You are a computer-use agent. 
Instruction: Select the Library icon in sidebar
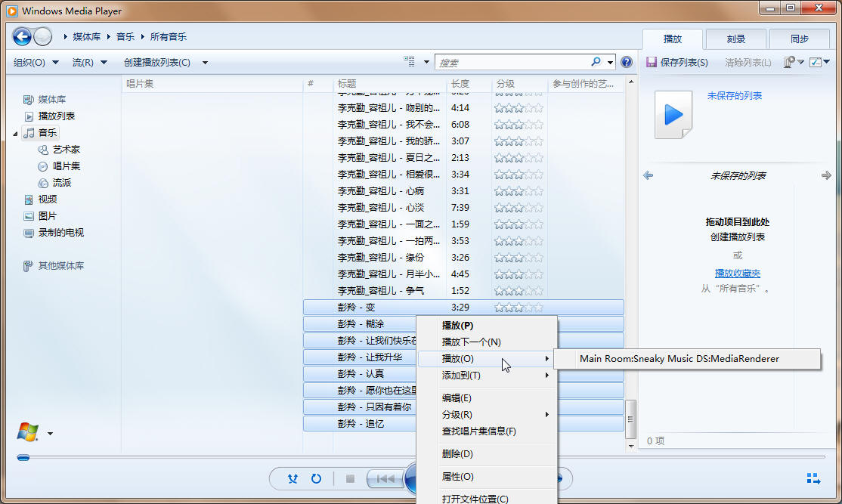[x=29, y=99]
